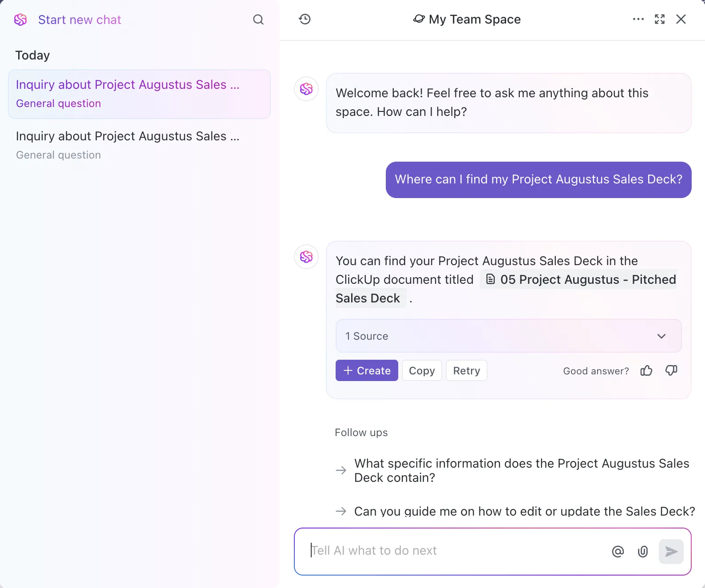The height and width of the screenshot is (588, 705).
Task: Open the three-dot more options menu
Action: pyautogui.click(x=638, y=19)
